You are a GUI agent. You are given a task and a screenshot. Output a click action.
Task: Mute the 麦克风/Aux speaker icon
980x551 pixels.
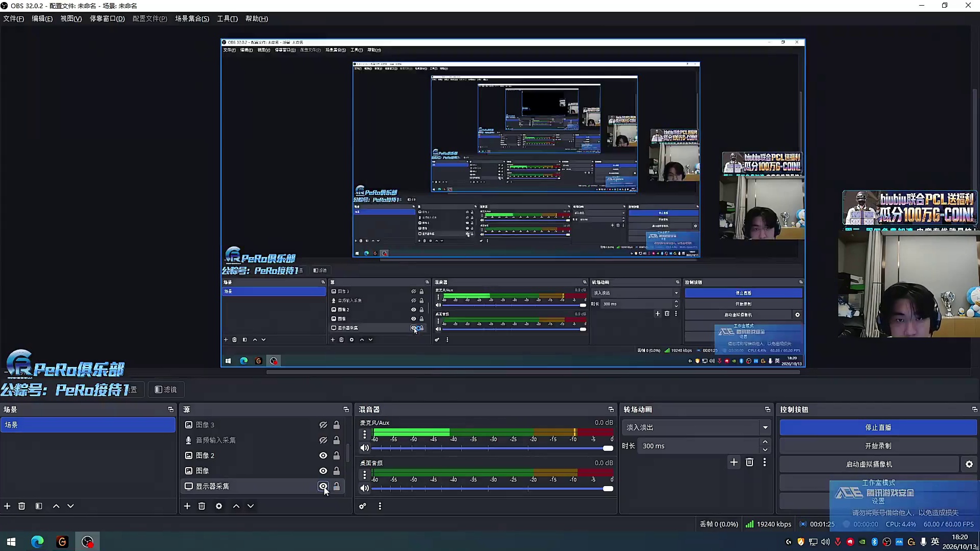click(x=364, y=448)
